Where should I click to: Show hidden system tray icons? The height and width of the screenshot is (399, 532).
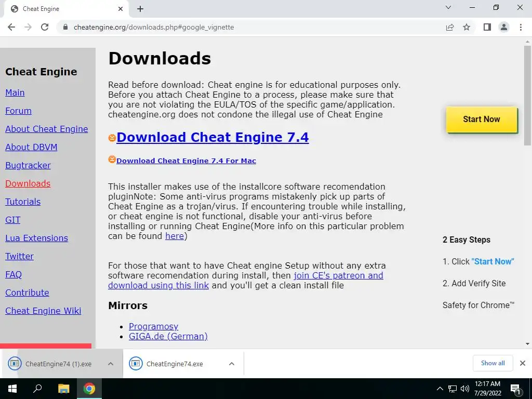(x=440, y=389)
